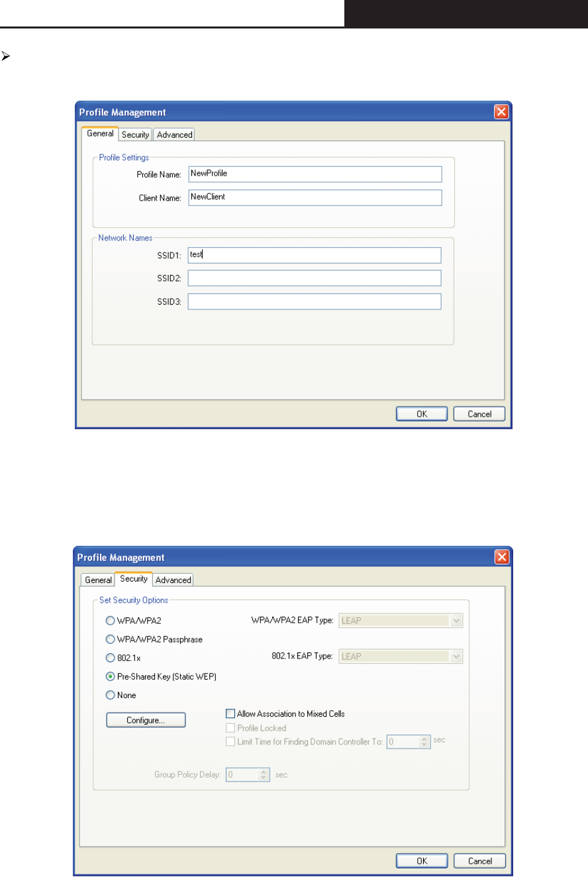
Task: Click the SSID1 field containing test
Action: (x=315, y=255)
